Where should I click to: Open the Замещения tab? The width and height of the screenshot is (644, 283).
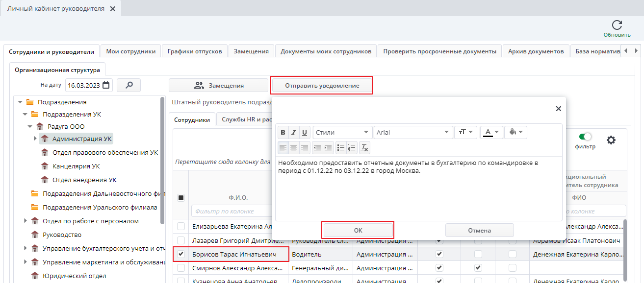click(251, 51)
